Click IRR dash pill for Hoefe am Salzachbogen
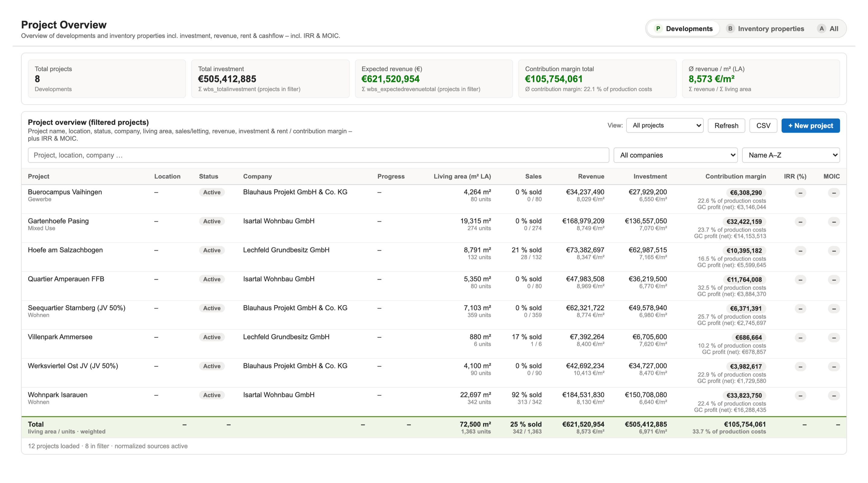This screenshot has height=483, width=868. tap(800, 251)
